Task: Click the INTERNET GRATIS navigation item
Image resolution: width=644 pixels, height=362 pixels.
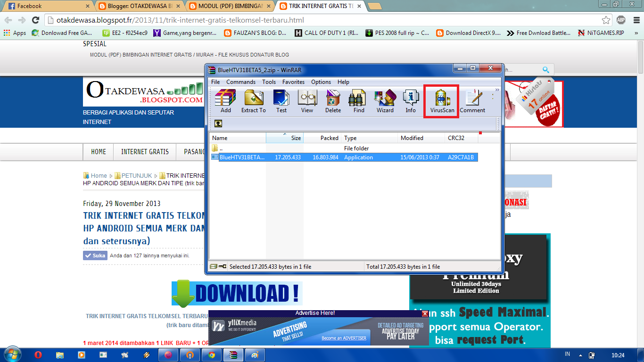Action: click(145, 152)
